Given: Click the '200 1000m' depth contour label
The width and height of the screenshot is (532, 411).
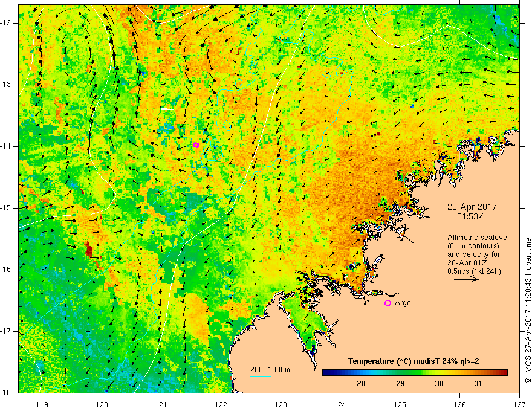Looking at the screenshot, I should pyautogui.click(x=270, y=370).
